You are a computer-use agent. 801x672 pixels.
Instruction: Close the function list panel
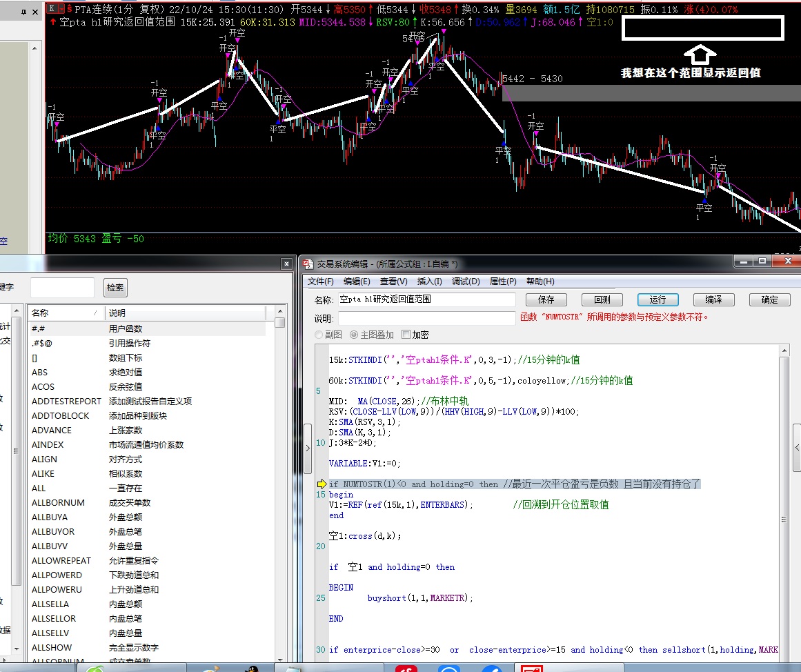click(x=286, y=264)
